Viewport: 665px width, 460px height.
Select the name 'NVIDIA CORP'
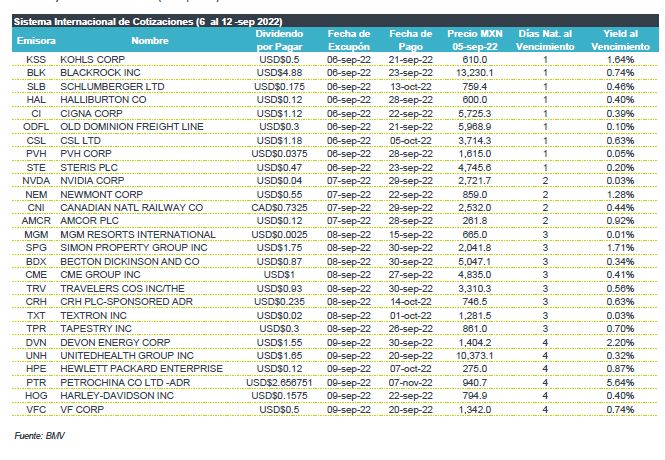tap(92, 181)
